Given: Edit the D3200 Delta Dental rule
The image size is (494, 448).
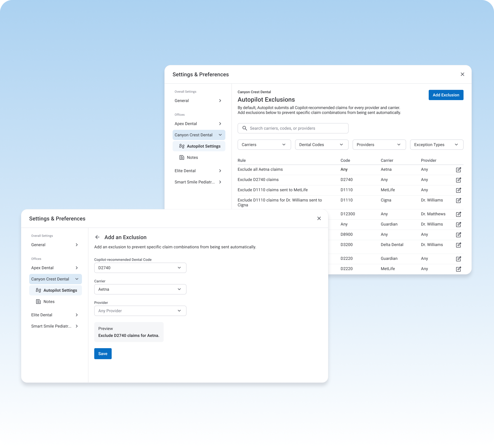Looking at the screenshot, I should point(458,245).
